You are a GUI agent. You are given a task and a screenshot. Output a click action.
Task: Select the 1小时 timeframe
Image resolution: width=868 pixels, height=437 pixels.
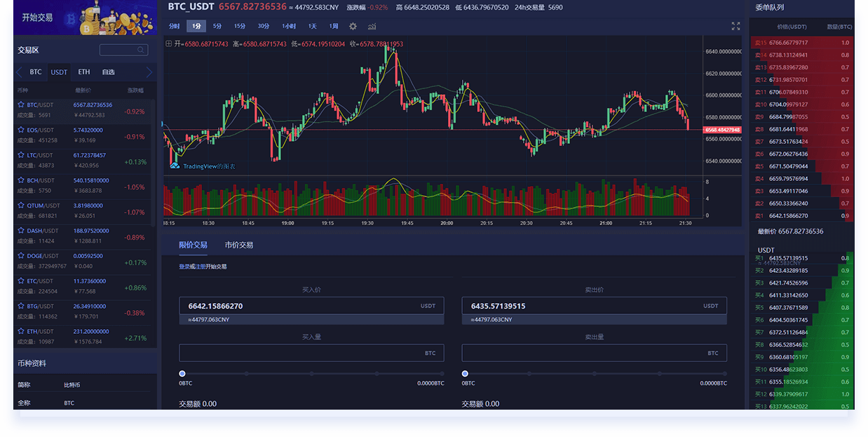289,26
